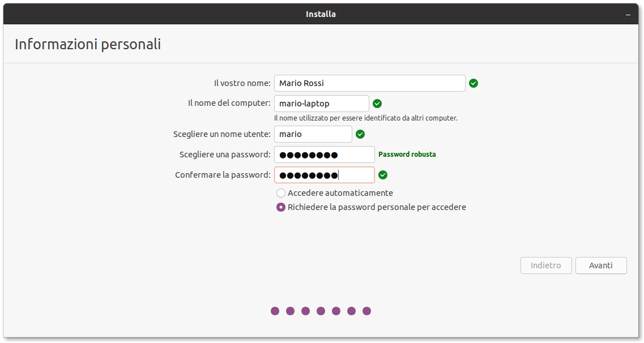Click the checkmark next to computer name
This screenshot has height=343, width=644.
[x=377, y=104]
